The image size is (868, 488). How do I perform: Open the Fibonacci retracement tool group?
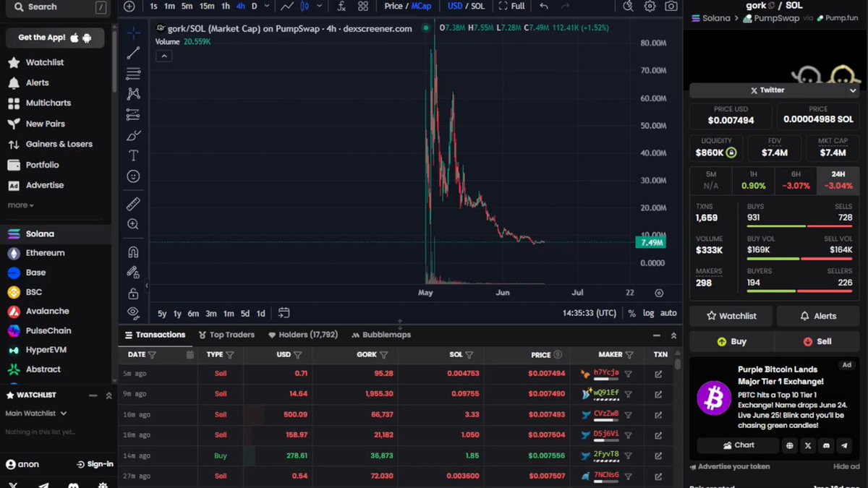pyautogui.click(x=133, y=73)
